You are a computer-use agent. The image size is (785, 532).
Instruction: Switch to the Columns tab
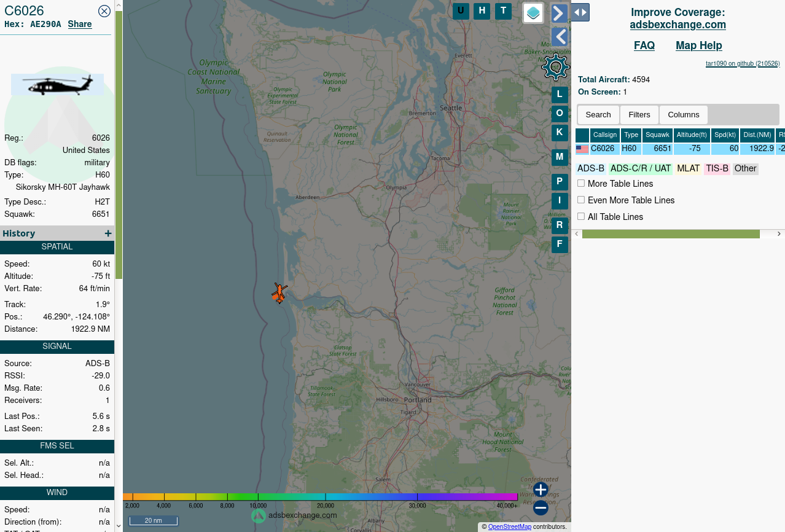click(x=684, y=115)
